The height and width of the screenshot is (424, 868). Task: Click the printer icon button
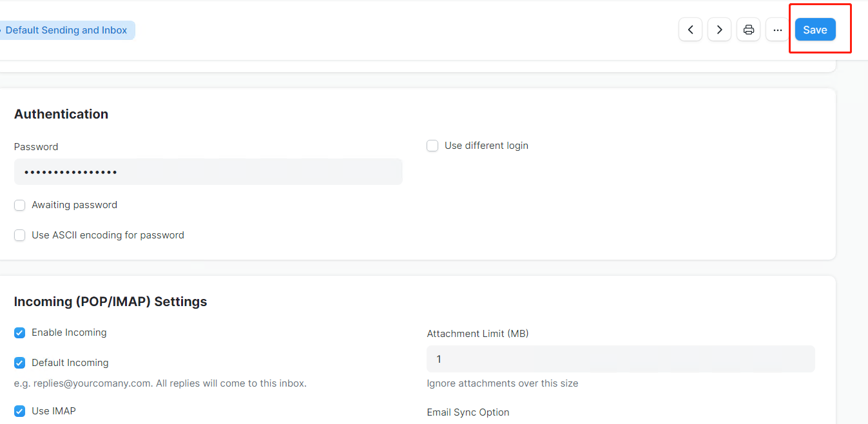(x=748, y=30)
